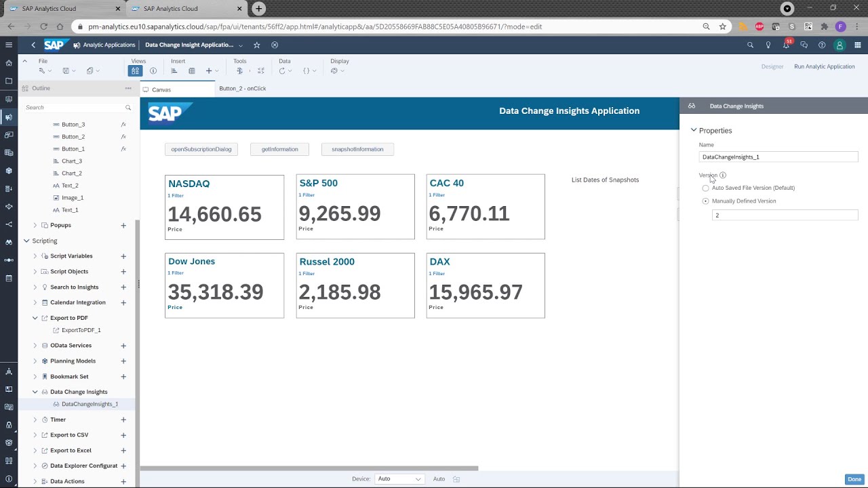
Task: Open the Chrome extensions puzzle icon
Action: [x=825, y=26]
